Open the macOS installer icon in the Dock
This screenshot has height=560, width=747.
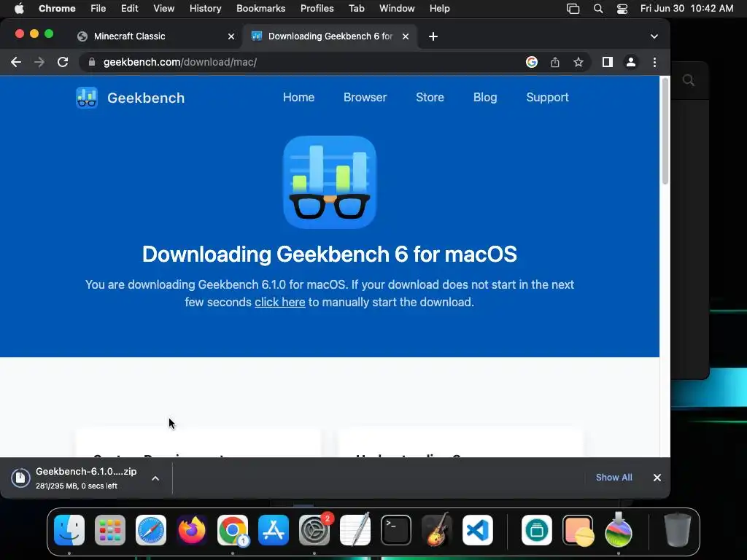(x=619, y=529)
